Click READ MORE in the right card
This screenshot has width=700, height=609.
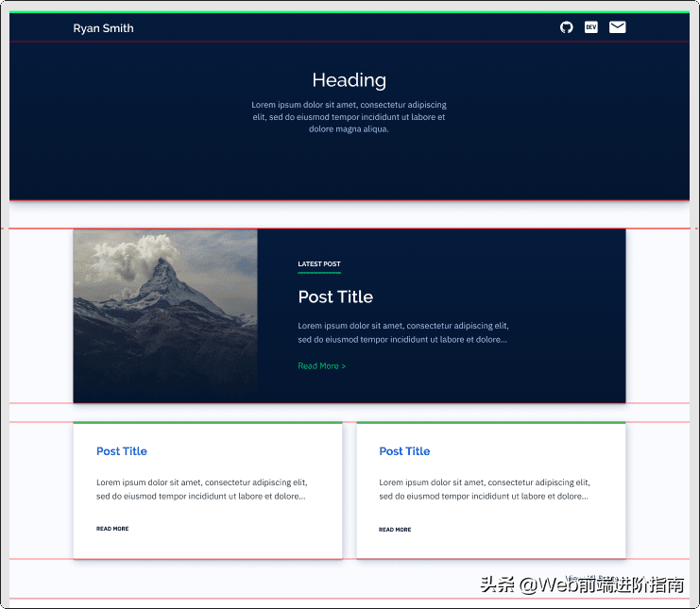click(x=395, y=530)
